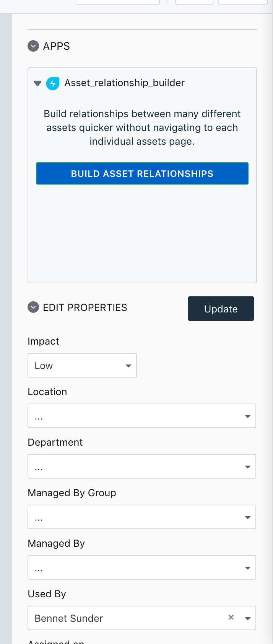
Task: Click BUILD ASSET RELATIONSHIPS
Action: [x=142, y=173]
